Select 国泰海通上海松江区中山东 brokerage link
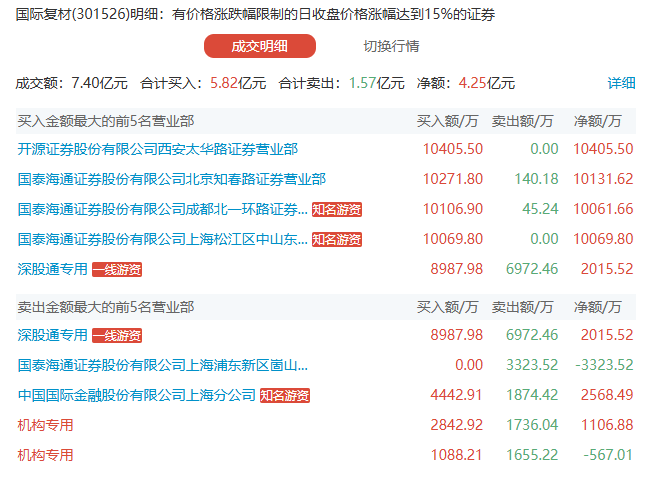The height and width of the screenshot is (489, 653). tap(163, 239)
